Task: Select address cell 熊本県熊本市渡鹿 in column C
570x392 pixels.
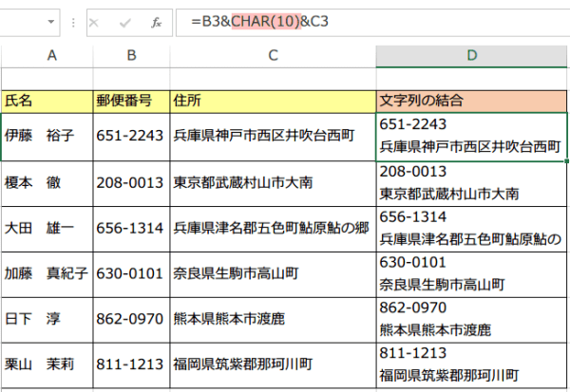Action: click(x=273, y=320)
